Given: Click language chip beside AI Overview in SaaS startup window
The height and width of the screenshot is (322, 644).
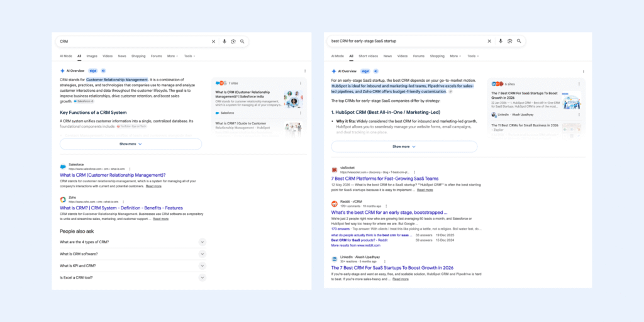Looking at the screenshot, I should tap(365, 71).
